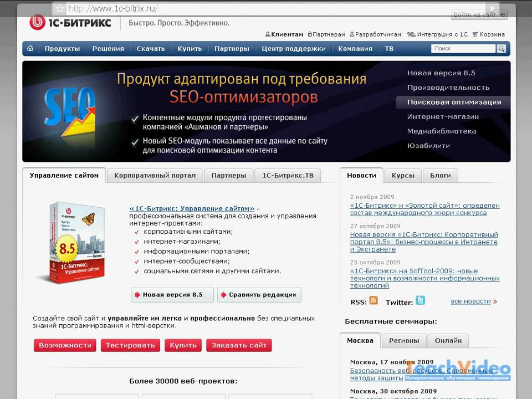
Task: Click date text 2 ноября 2009
Action: [372, 197]
